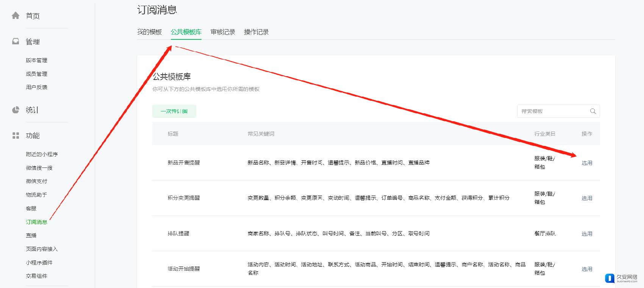Click the 统计 pie chart icon
Viewport: 644px width, 288px height.
(x=16, y=110)
